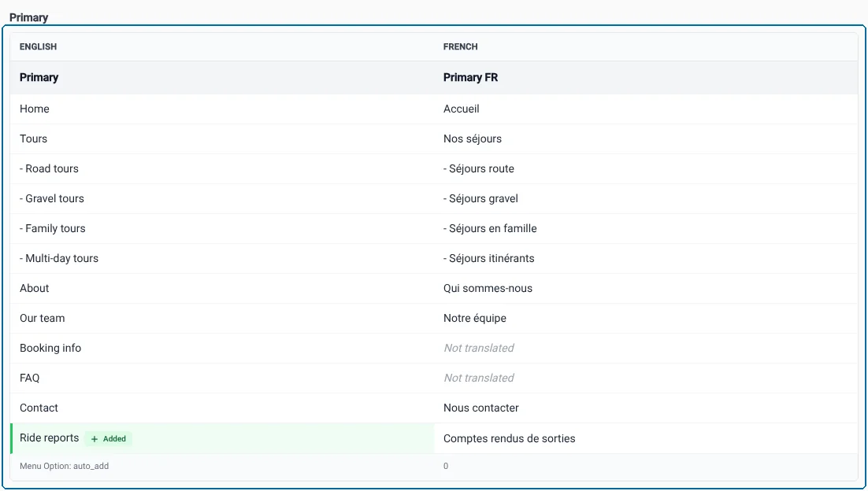Click "Not translated" in the FAQ row

tap(479, 378)
